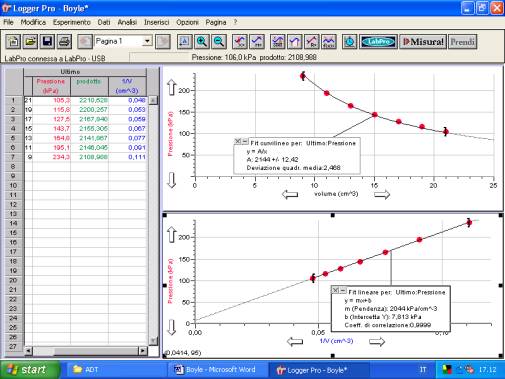Open data collection clock icon
This screenshot has width=505, height=379.
click(350, 42)
